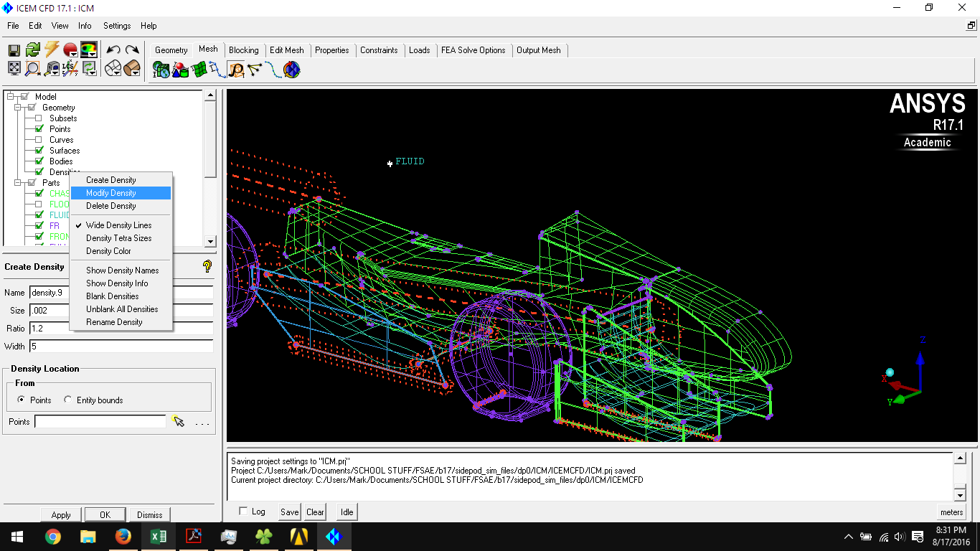Image resolution: width=980 pixels, height=551 pixels.
Task: Click the select points cursor icon
Action: click(179, 422)
